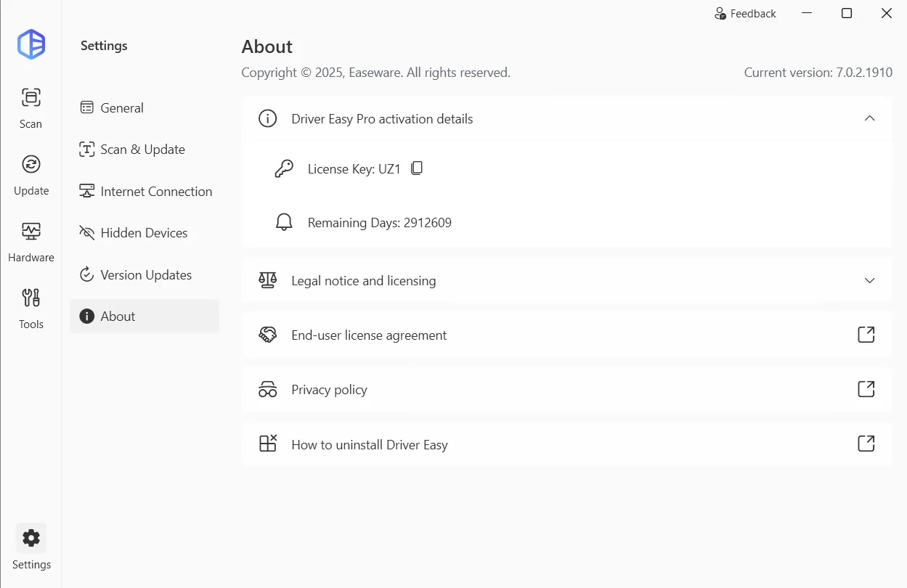Open uninstall guide external link icon
Viewport: 907px width, 588px height.
point(866,444)
